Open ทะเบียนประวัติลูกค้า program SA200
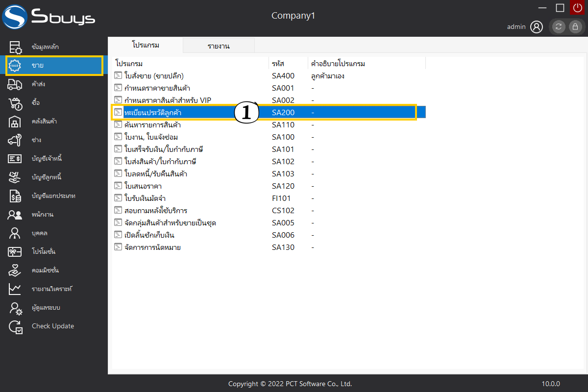The image size is (588, 392). (153, 113)
